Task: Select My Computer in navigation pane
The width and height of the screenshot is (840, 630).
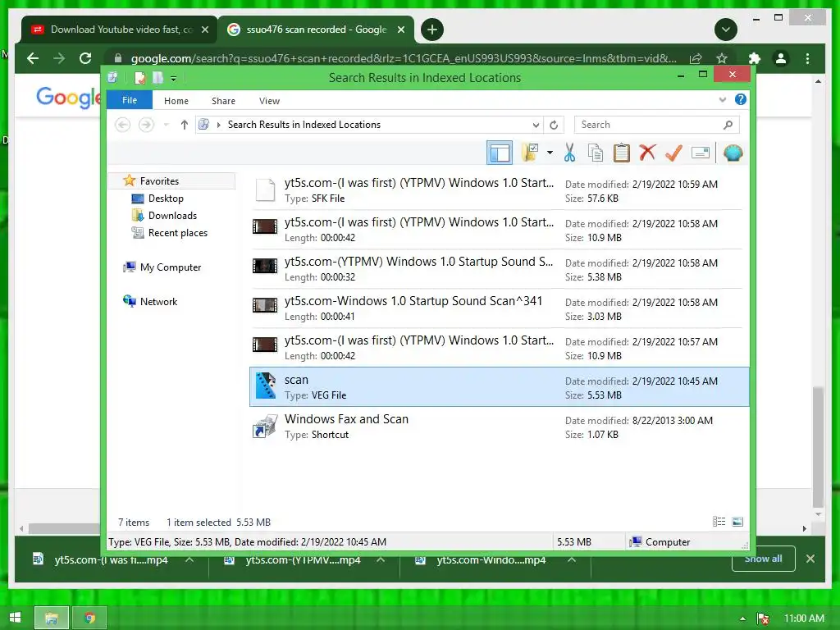Action: point(171,267)
